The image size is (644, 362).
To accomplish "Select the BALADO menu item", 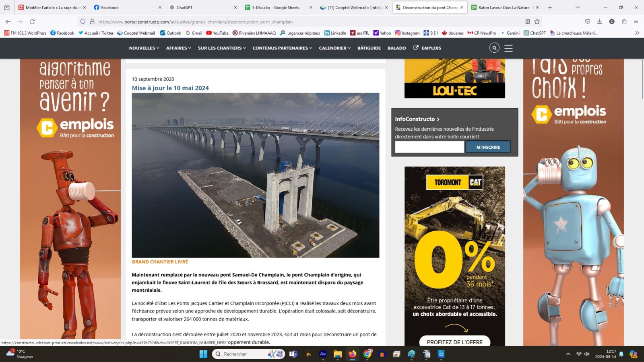I will click(x=396, y=48).
